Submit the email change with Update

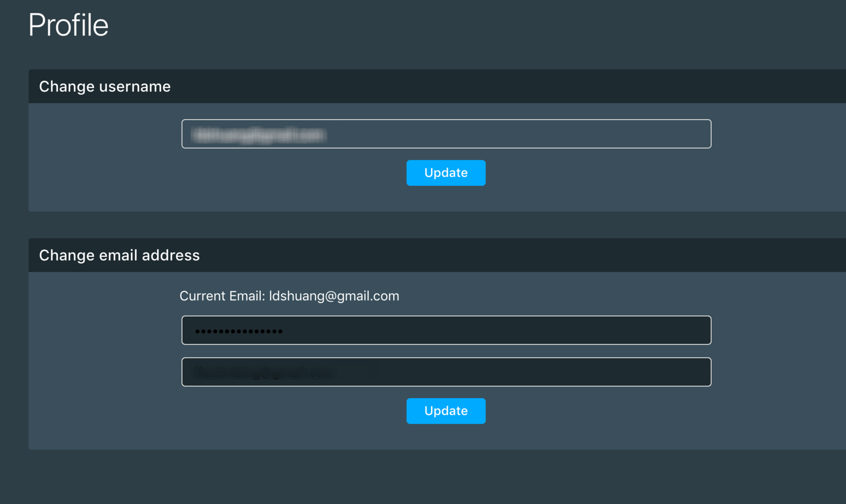click(x=446, y=411)
